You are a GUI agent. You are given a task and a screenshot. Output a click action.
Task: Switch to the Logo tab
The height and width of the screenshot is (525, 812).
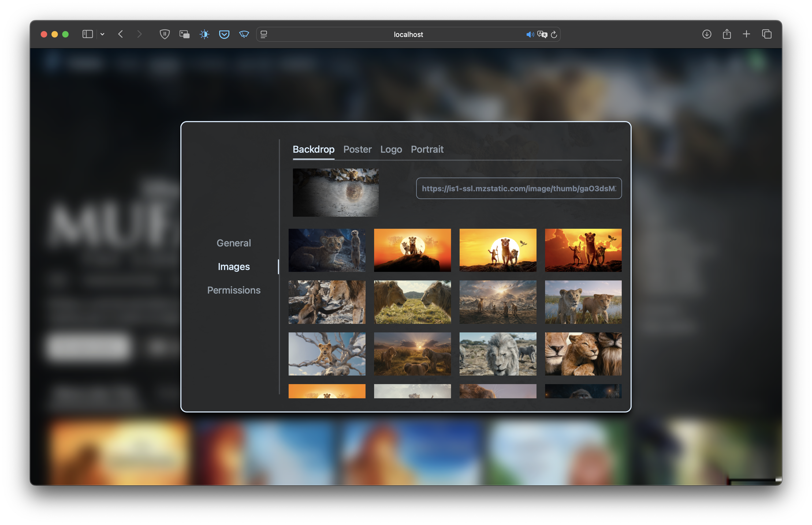point(391,149)
